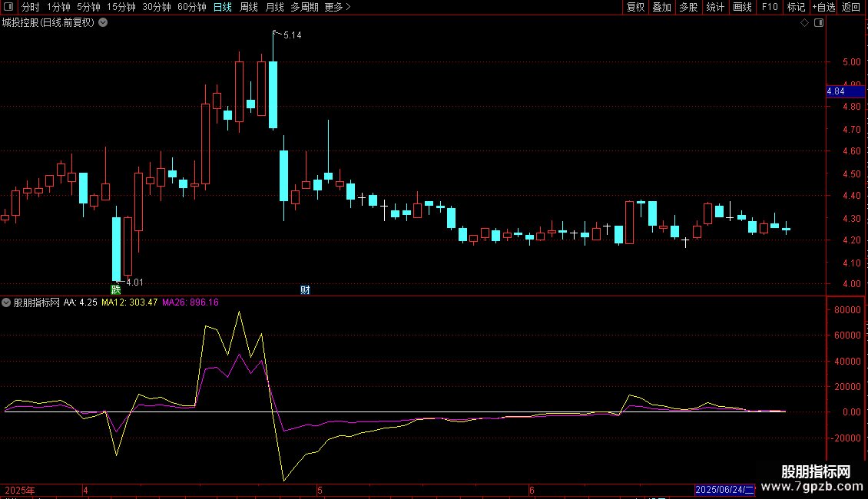Click the blue 4.84 price tag
Image resolution: width=868 pixels, height=499 pixels.
845,92
